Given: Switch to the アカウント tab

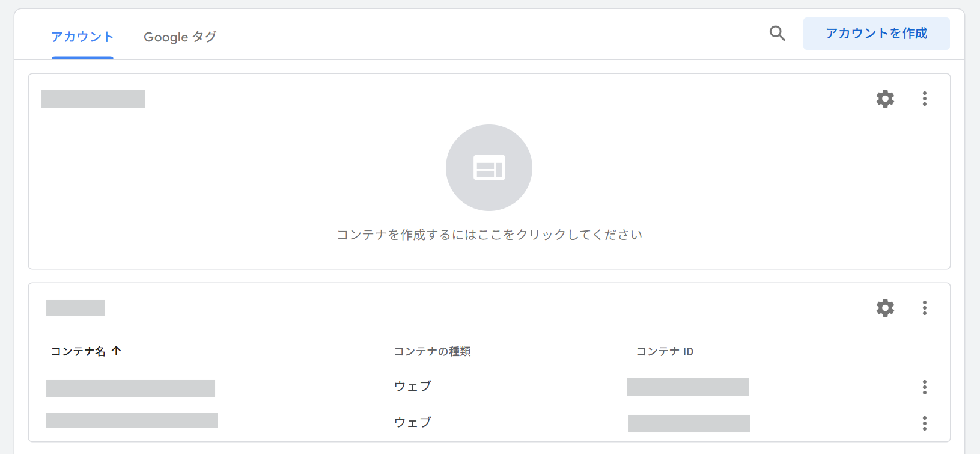Looking at the screenshot, I should [x=82, y=37].
